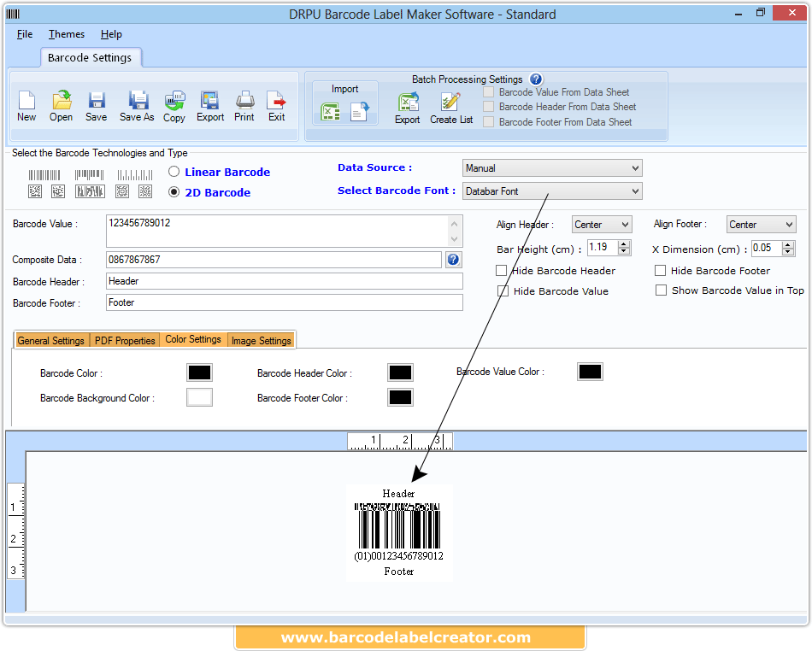Check Show Barcode Value in Top
812x651 pixels.
pos(661,290)
